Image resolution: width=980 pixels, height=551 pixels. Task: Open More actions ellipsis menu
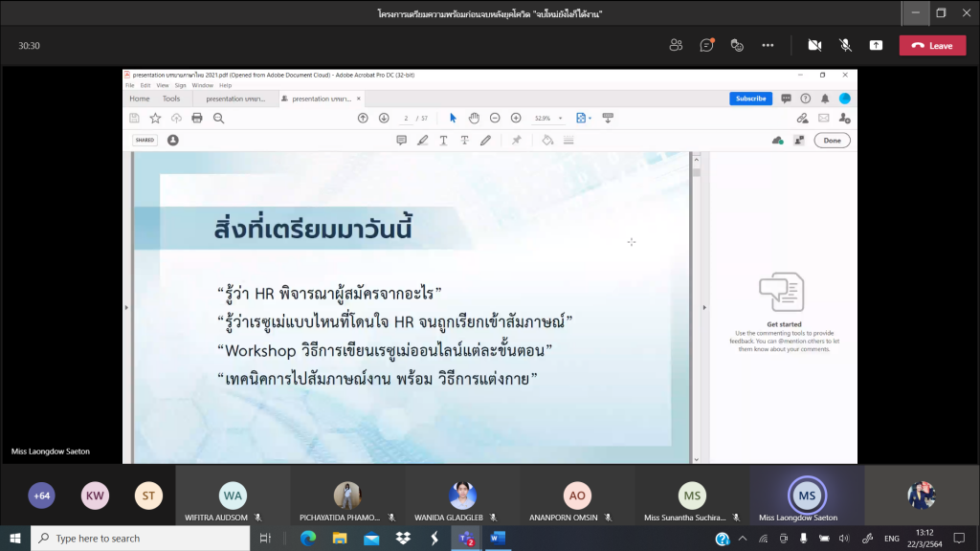[x=768, y=45]
